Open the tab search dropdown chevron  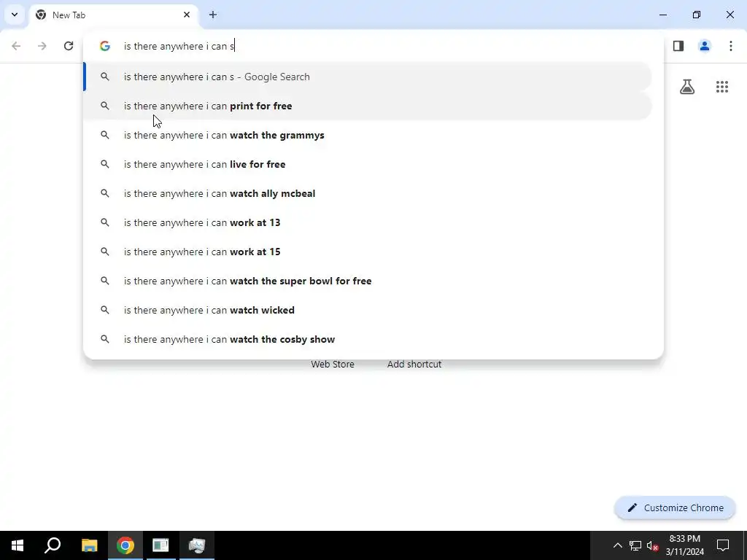[x=15, y=15]
